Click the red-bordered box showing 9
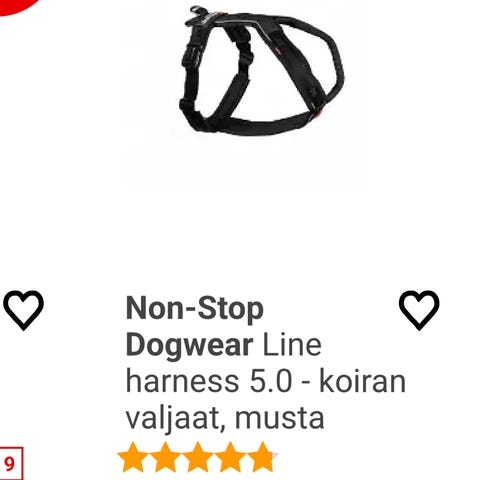Image resolution: width=480 pixels, height=480 pixels. 10,464
